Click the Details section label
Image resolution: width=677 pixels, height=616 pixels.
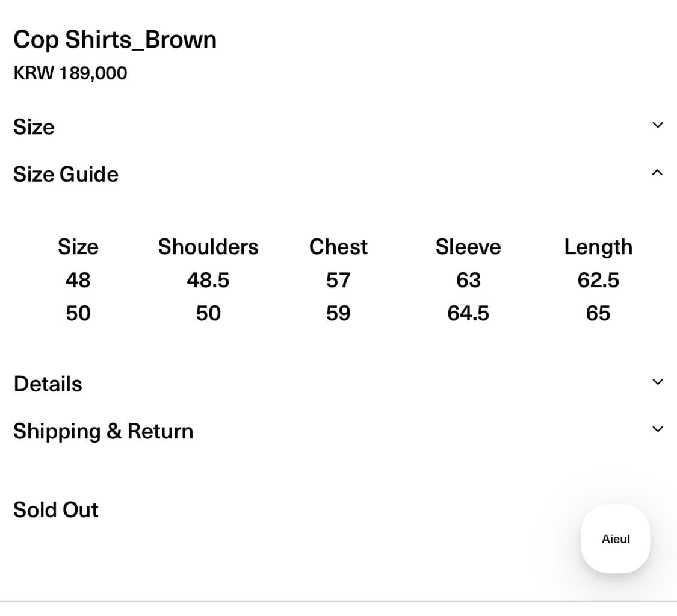coord(48,384)
